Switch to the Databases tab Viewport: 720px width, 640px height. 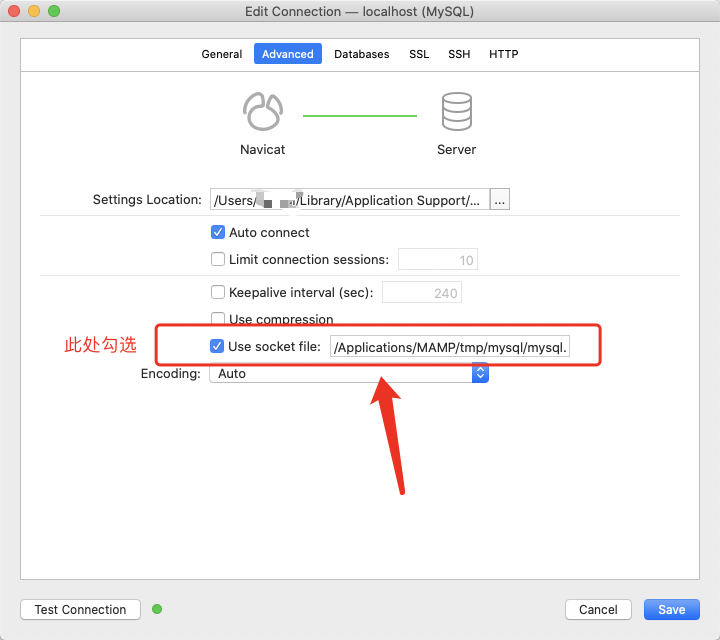click(x=361, y=54)
